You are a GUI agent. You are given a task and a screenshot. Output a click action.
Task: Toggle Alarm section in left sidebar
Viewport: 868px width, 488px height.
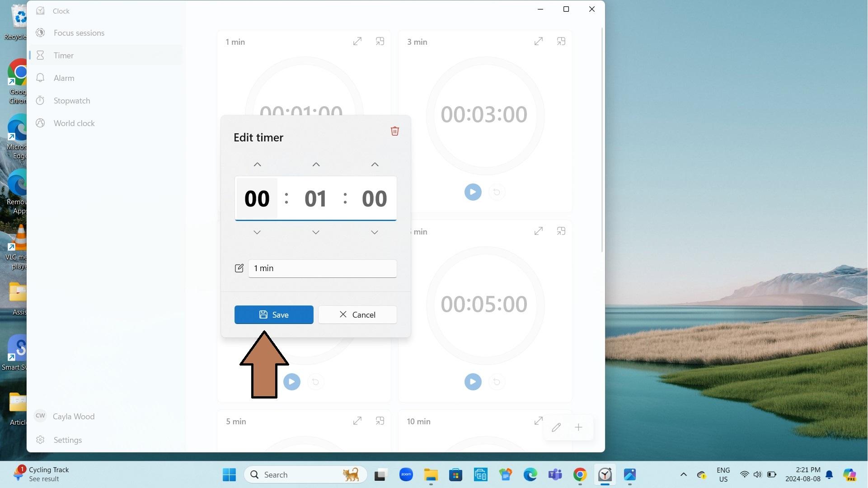tap(64, 77)
